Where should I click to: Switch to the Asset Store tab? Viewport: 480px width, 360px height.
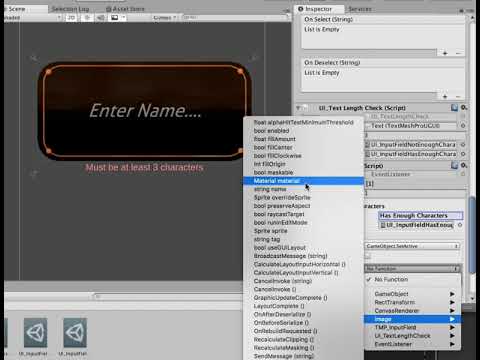click(125, 9)
